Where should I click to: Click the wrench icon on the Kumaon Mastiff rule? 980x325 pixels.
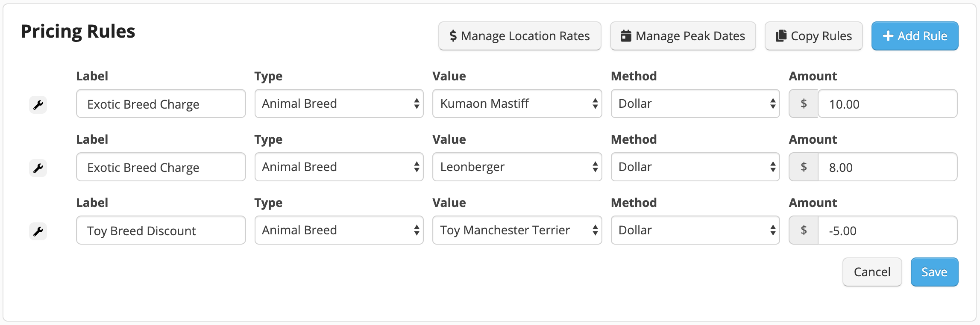point(38,104)
